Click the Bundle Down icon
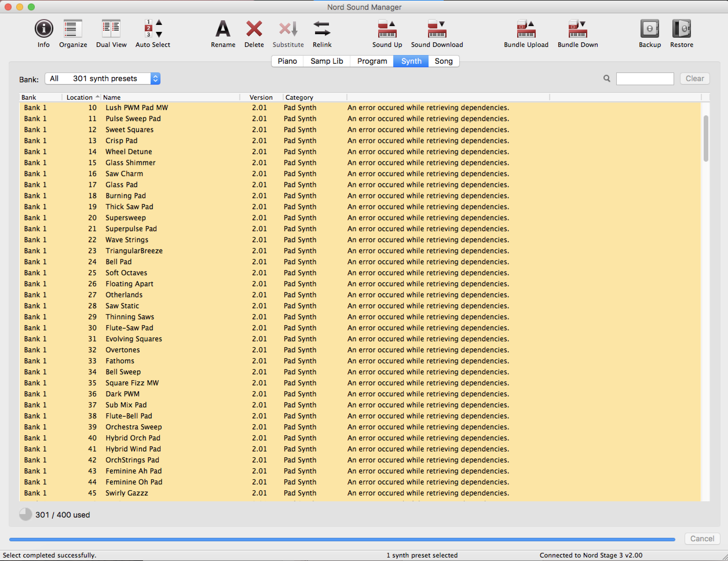The height and width of the screenshot is (561, 728). [578, 29]
